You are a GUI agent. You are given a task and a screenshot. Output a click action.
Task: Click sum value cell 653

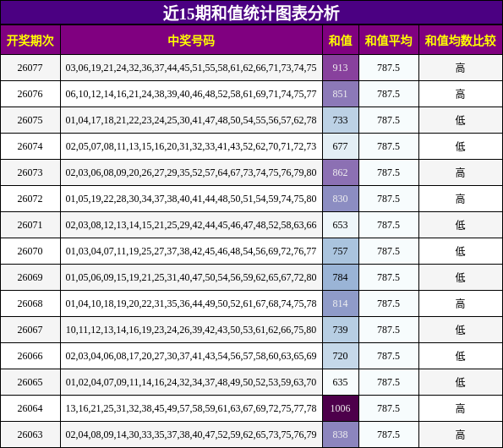click(x=341, y=225)
